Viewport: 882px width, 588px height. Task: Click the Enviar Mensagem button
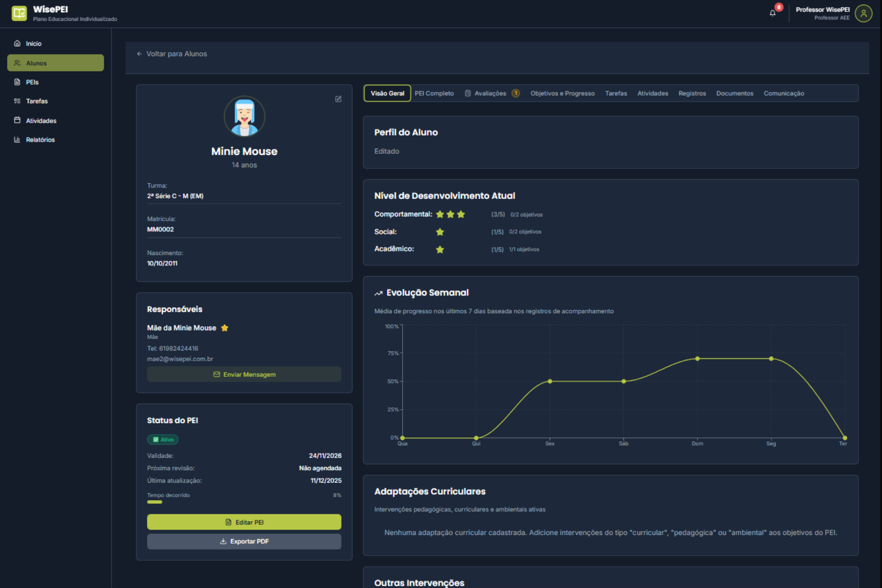point(244,374)
